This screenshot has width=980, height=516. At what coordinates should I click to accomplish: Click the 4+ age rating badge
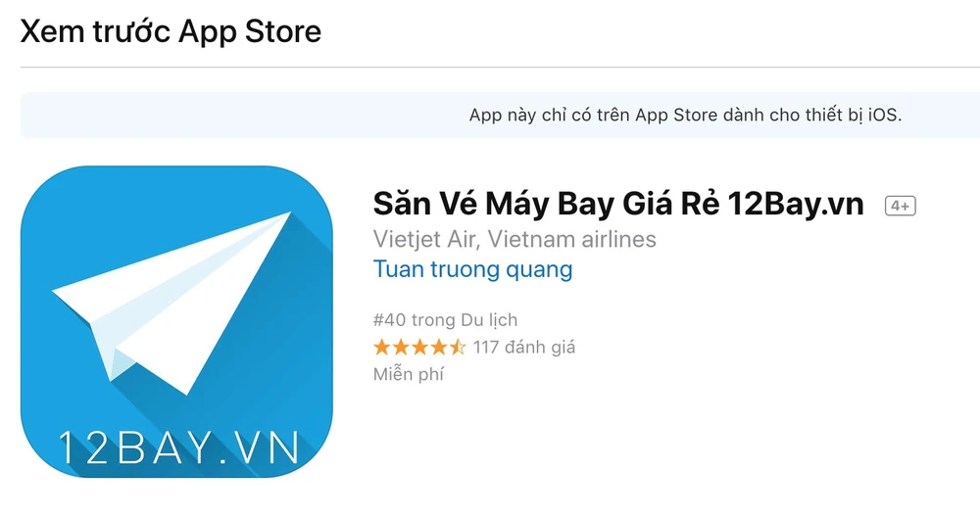(900, 206)
